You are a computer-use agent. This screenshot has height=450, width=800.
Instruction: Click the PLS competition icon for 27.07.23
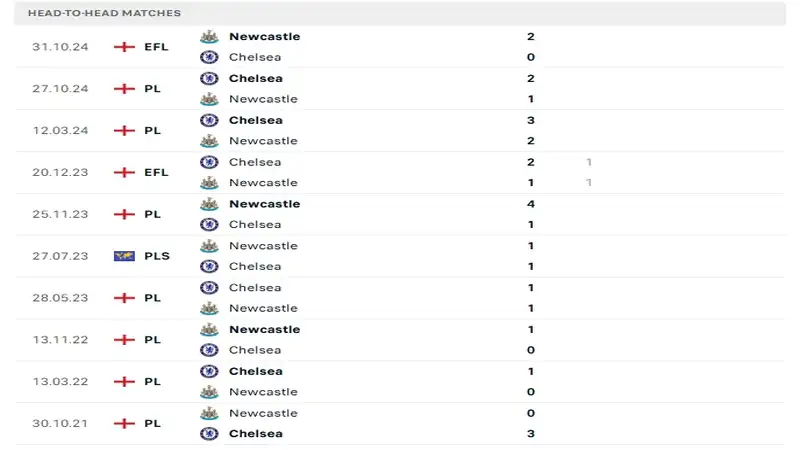124,256
